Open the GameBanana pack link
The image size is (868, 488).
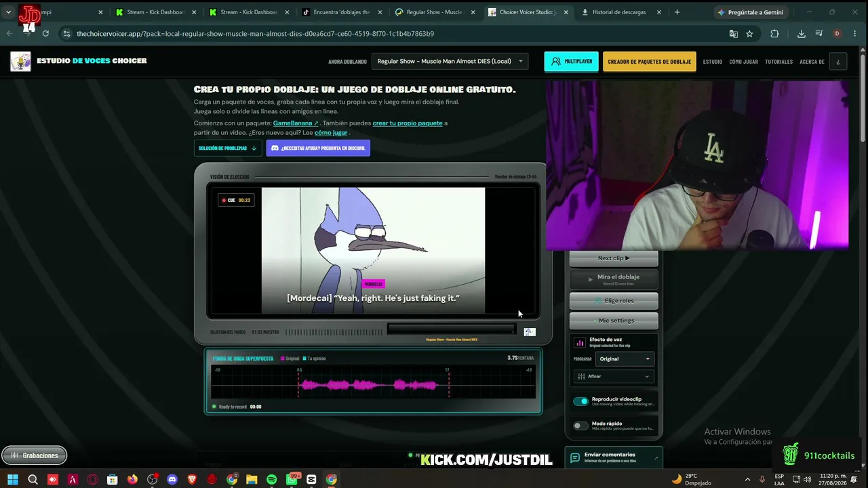[296, 123]
